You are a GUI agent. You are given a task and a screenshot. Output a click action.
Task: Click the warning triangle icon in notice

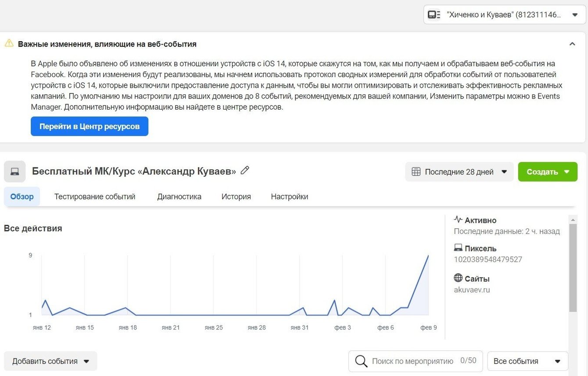9,43
